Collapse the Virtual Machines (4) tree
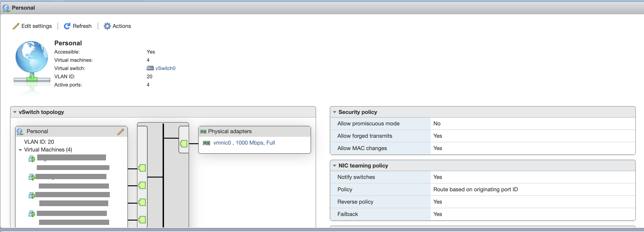Screen dimensions: 644x232 pyautogui.click(x=20, y=150)
